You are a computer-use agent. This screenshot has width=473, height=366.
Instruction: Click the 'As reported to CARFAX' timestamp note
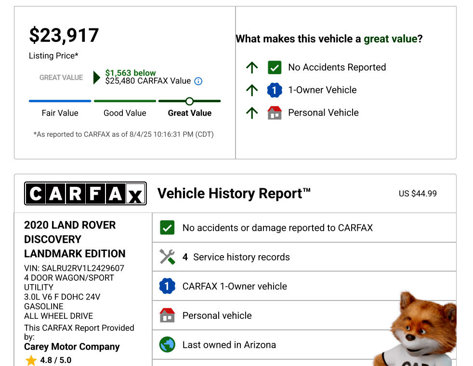(x=123, y=134)
